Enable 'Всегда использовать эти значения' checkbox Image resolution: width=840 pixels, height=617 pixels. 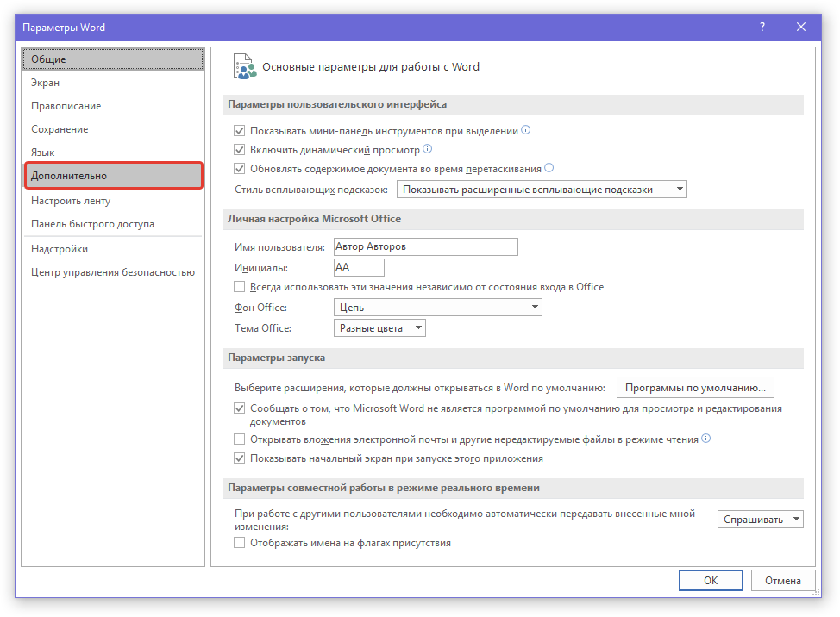pos(240,287)
